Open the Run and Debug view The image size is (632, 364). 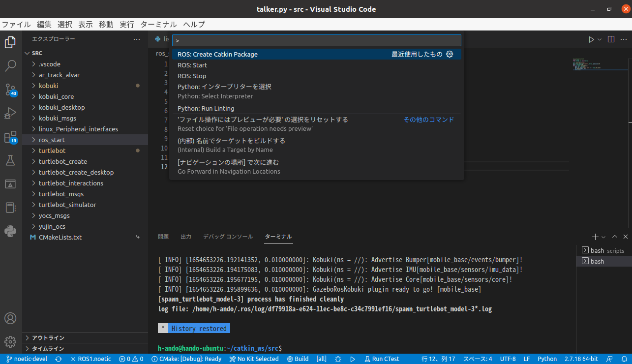pyautogui.click(x=10, y=114)
